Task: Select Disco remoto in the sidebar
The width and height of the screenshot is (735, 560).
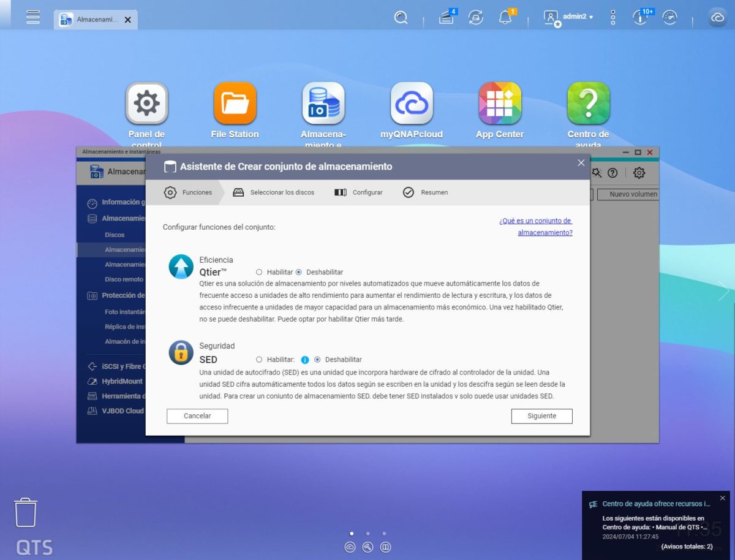Action: point(124,279)
